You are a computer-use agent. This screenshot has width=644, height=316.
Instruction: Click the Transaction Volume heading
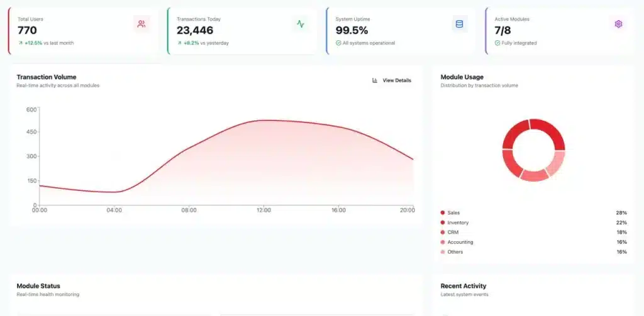[x=47, y=77]
